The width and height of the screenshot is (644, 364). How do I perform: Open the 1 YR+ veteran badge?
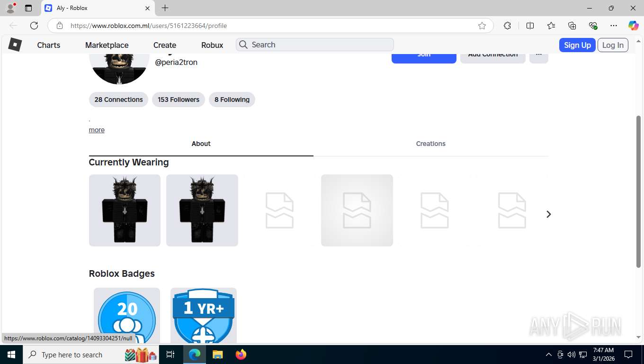point(204,316)
